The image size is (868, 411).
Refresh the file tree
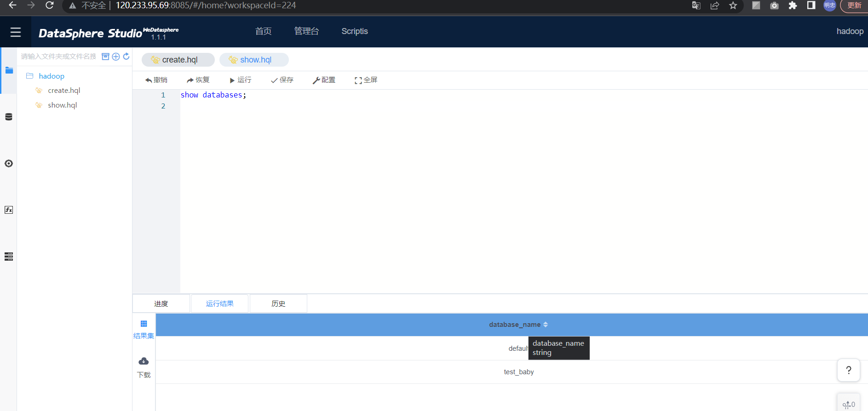click(126, 57)
